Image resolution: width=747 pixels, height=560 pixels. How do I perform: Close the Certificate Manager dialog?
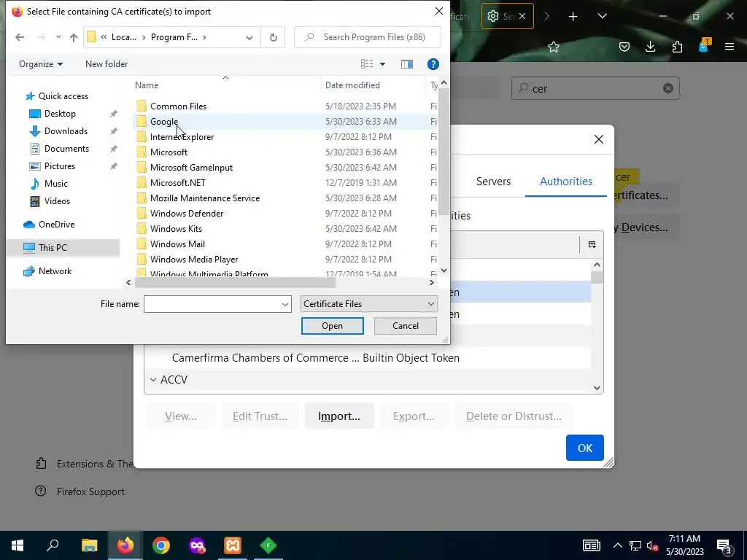click(x=599, y=139)
